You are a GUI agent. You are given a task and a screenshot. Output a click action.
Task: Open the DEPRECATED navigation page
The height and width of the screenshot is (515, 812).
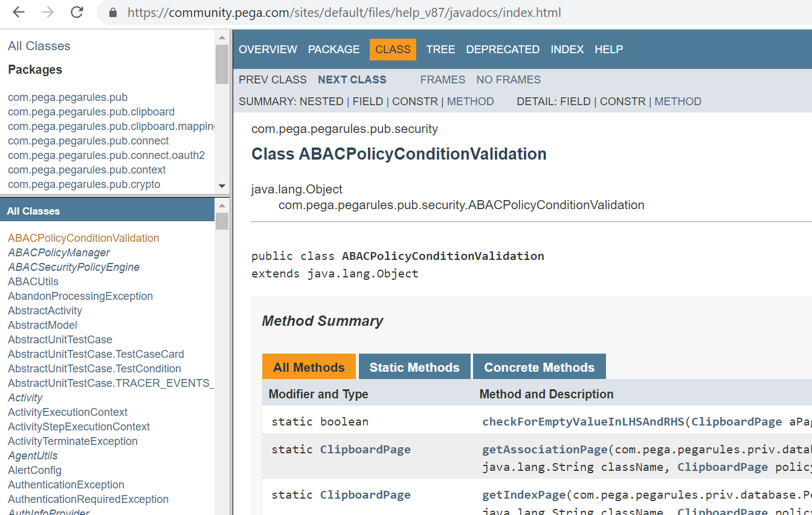click(503, 49)
